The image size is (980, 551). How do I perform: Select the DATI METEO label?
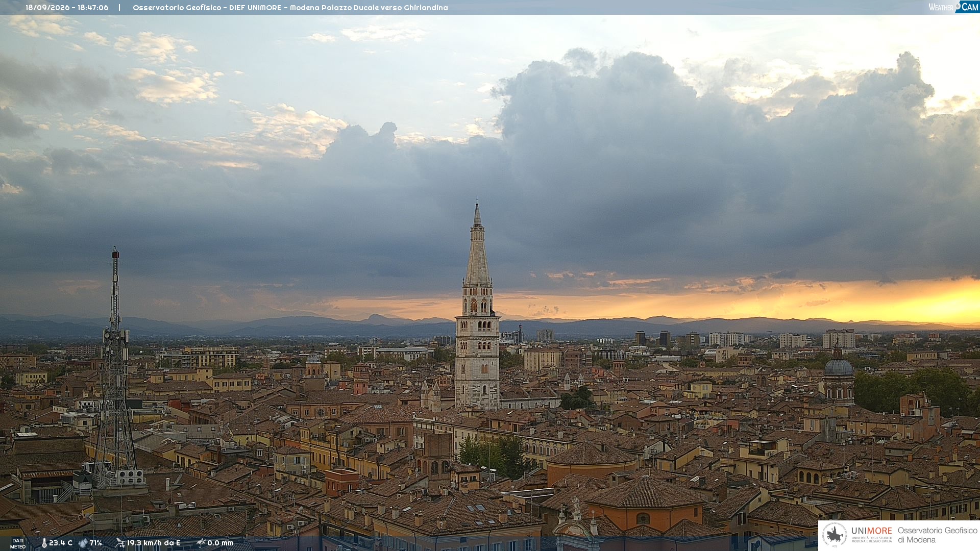point(18,543)
